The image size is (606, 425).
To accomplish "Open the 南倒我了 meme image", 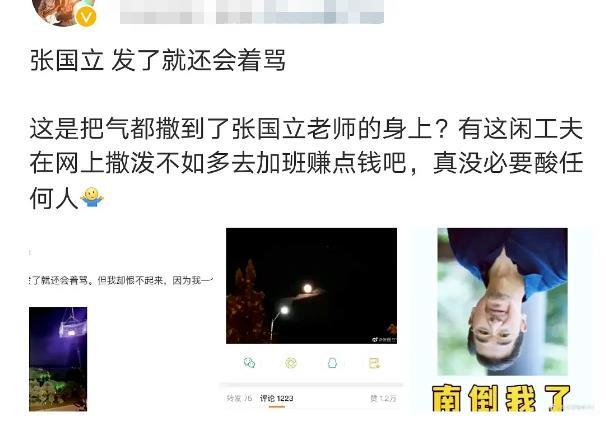I will [502, 321].
